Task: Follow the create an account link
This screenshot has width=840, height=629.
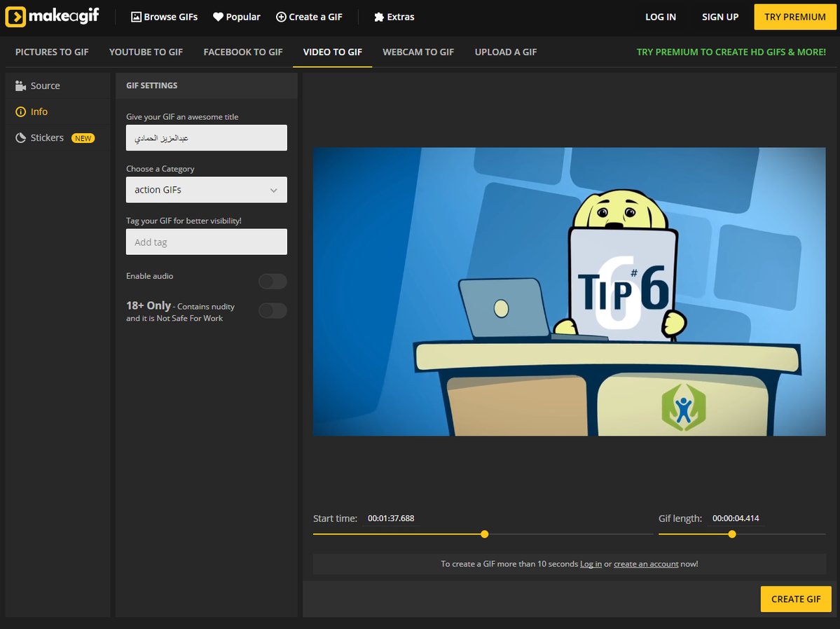Action: tap(645, 564)
